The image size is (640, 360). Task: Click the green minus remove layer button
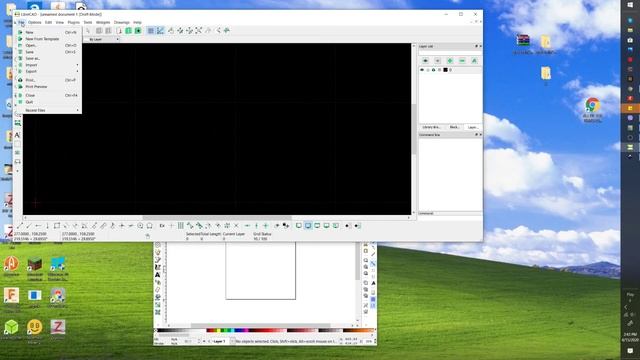click(x=462, y=61)
